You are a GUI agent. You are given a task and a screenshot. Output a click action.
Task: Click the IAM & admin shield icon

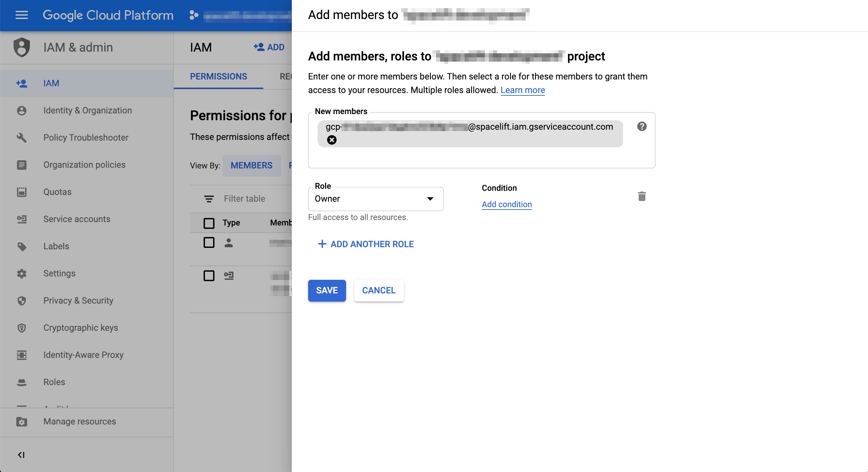coord(22,47)
